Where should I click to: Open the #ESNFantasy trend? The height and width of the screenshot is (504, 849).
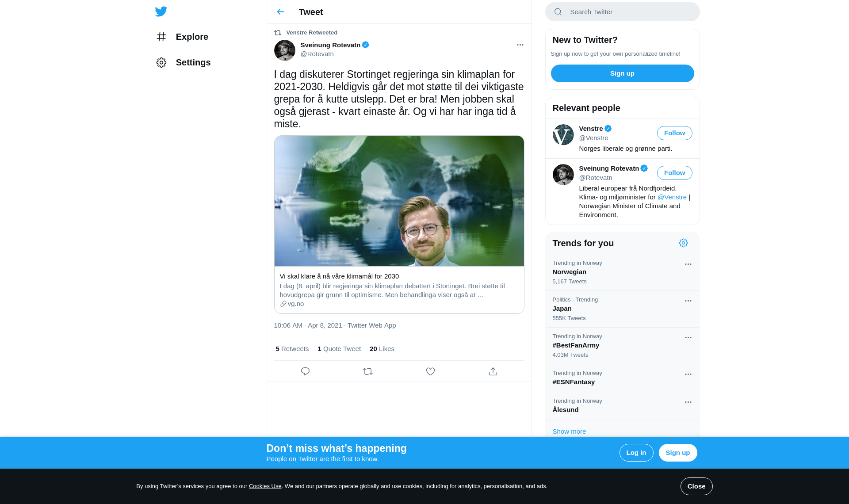coord(623,378)
